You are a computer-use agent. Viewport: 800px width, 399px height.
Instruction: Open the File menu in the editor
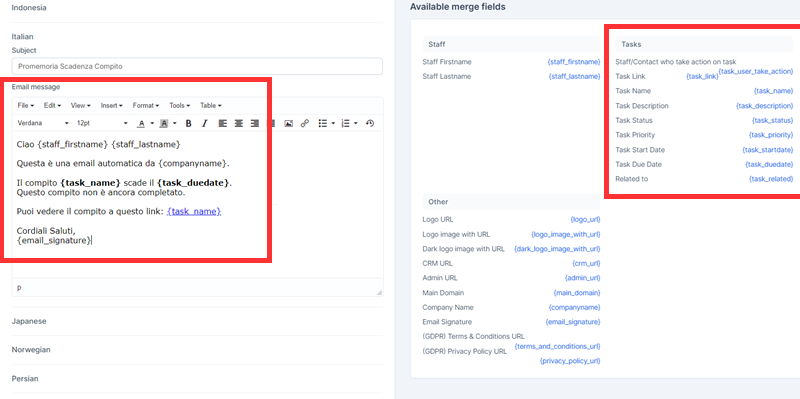[x=26, y=106]
